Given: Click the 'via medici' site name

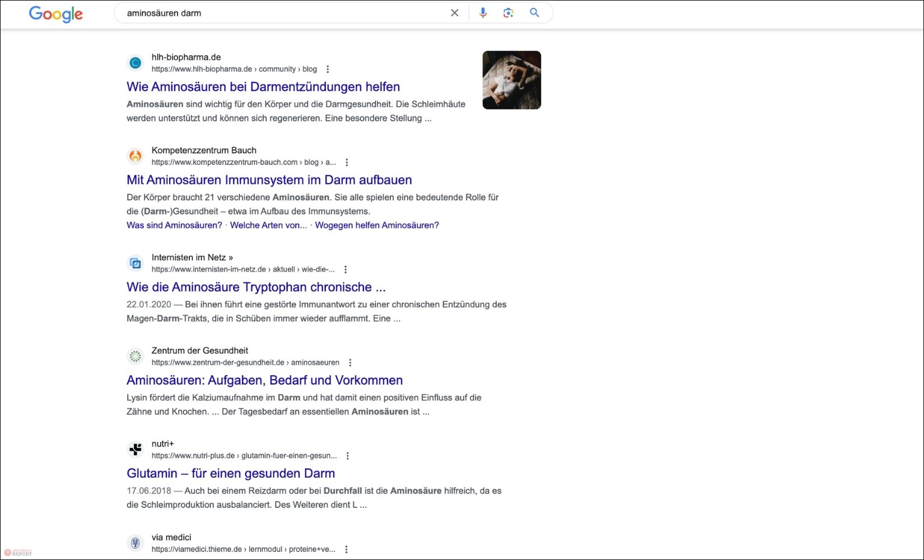Looking at the screenshot, I should [x=171, y=537].
